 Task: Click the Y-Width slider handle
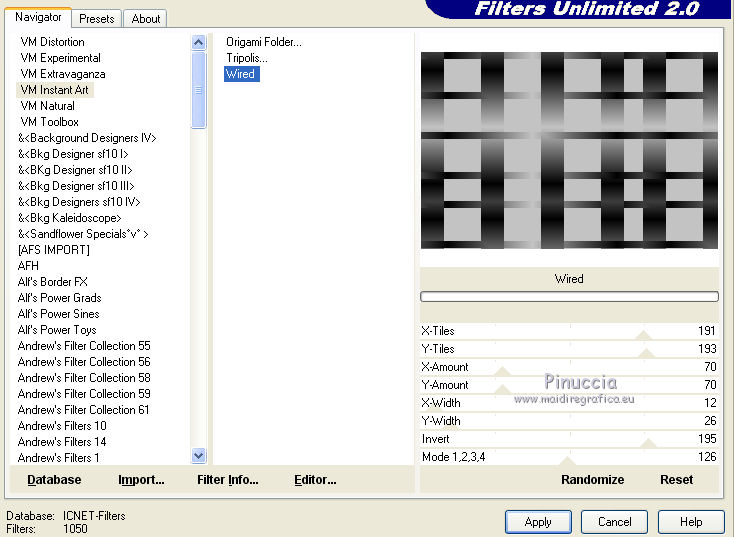[451, 426]
